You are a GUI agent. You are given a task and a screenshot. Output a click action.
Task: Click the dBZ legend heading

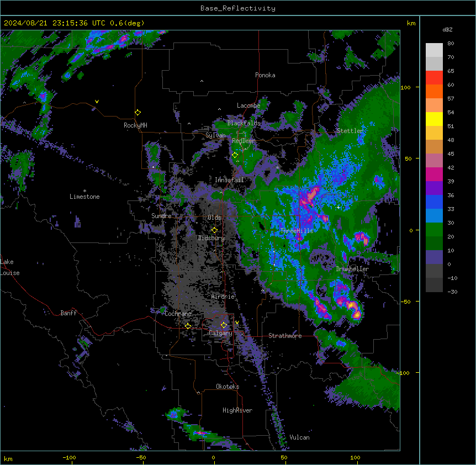447,29
